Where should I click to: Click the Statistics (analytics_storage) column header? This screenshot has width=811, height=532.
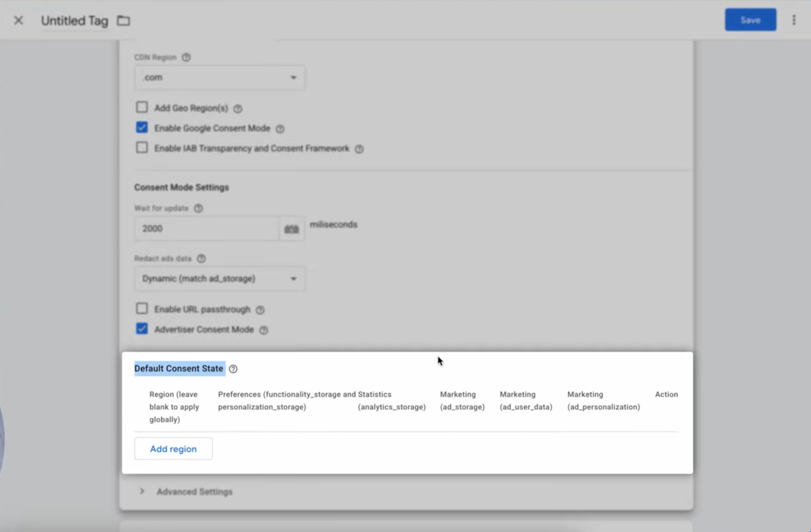pyautogui.click(x=392, y=400)
